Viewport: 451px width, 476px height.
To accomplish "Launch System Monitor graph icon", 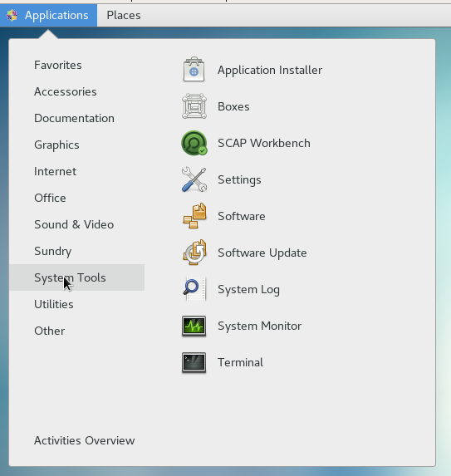I will [194, 326].
